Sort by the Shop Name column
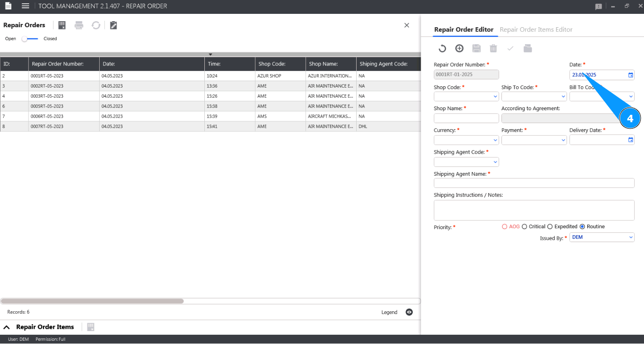 331,64
